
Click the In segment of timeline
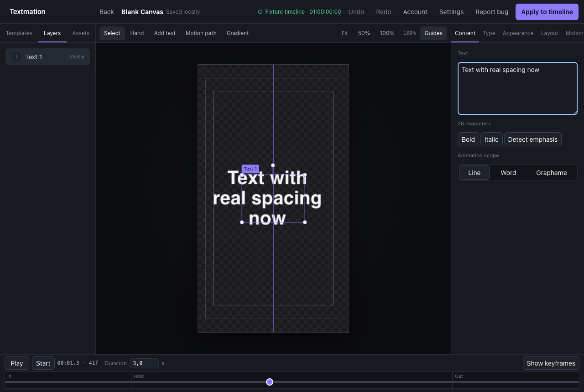coord(68,380)
